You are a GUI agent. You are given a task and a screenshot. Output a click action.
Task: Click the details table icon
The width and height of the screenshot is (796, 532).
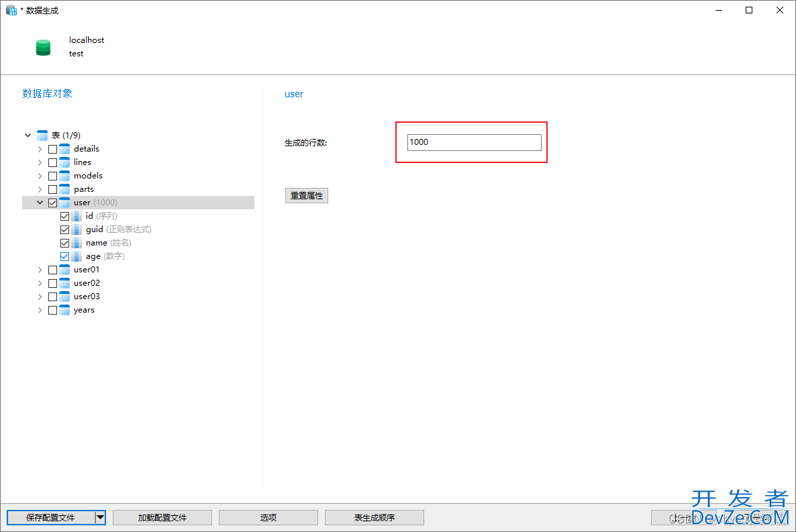click(x=64, y=149)
